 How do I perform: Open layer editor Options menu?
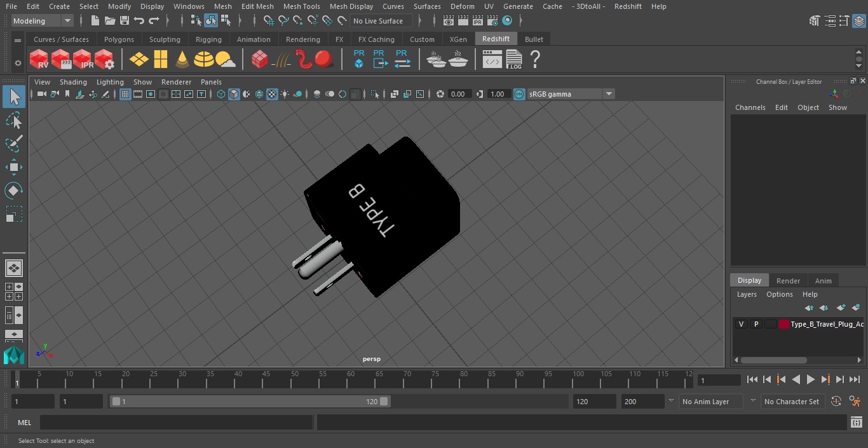780,294
